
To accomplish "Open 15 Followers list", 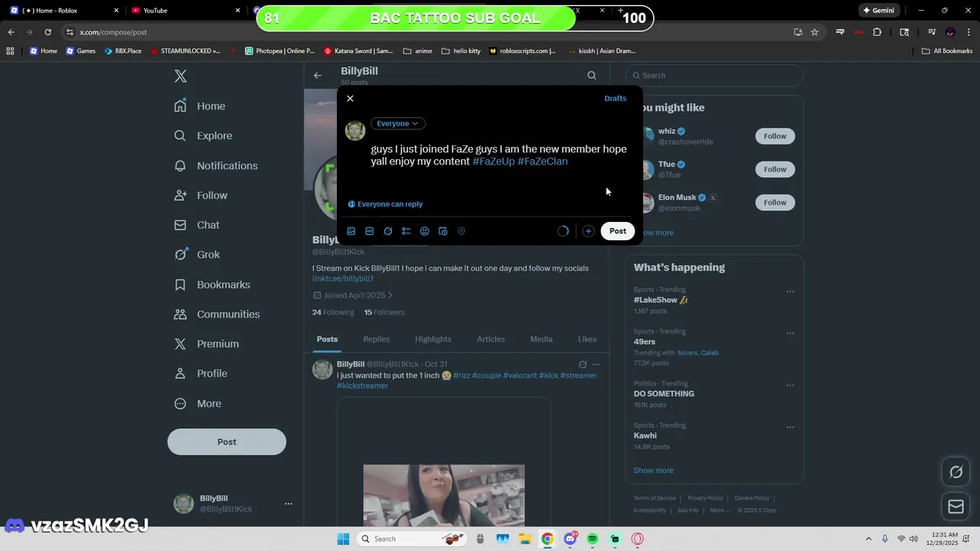I will [384, 312].
